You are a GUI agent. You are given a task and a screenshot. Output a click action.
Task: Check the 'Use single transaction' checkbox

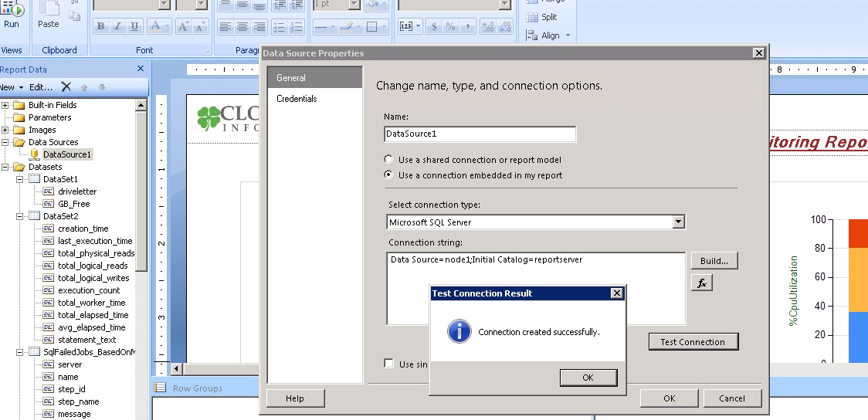[389, 364]
